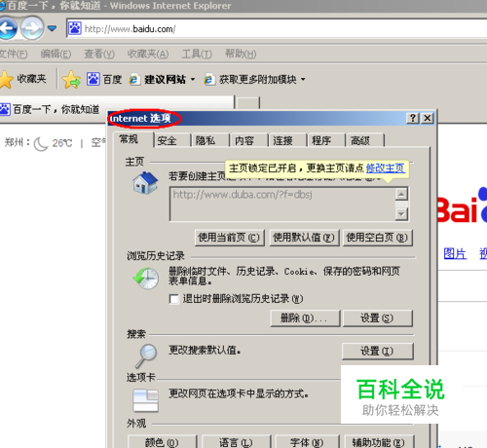Close the Internet 选项 dialog
Screen dimensions: 487x448
[x=428, y=118]
